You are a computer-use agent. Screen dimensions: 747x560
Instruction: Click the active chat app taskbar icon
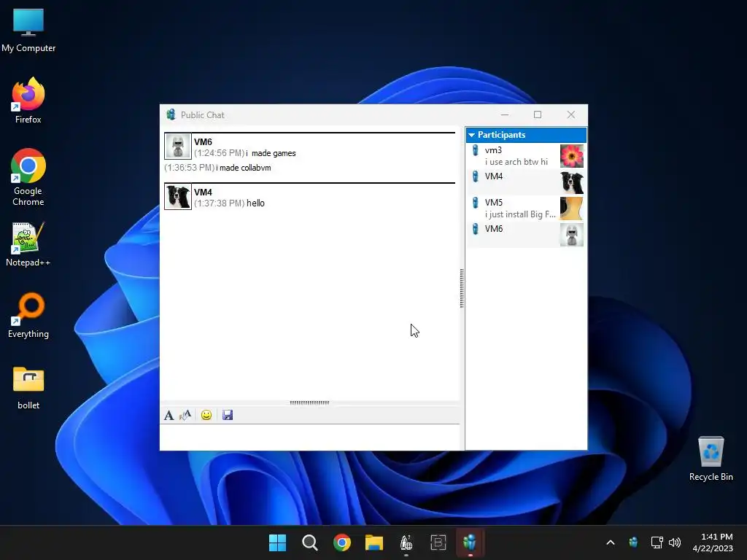pyautogui.click(x=471, y=542)
